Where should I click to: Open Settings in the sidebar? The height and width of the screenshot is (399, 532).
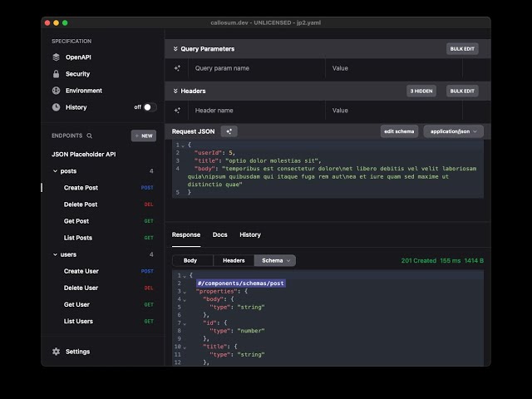pos(77,352)
